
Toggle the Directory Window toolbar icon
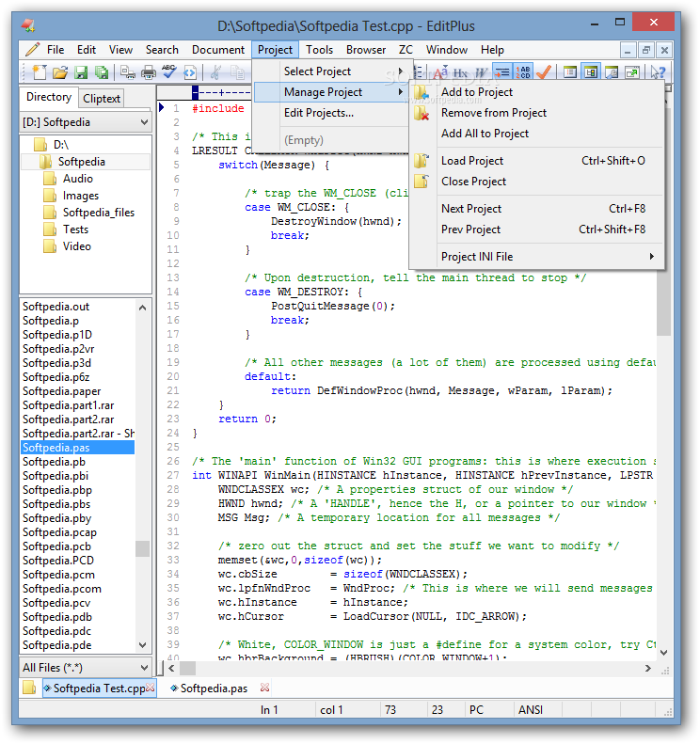click(x=590, y=72)
